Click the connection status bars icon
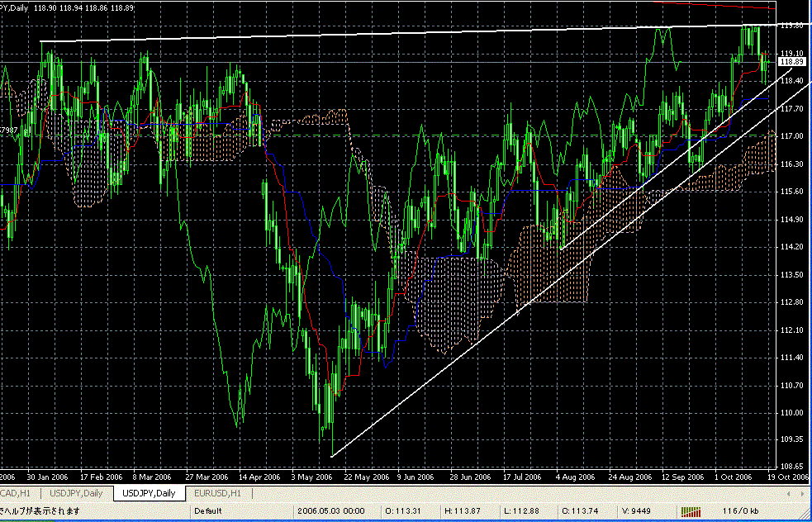Screen dimensions: 812x522 point(689,511)
